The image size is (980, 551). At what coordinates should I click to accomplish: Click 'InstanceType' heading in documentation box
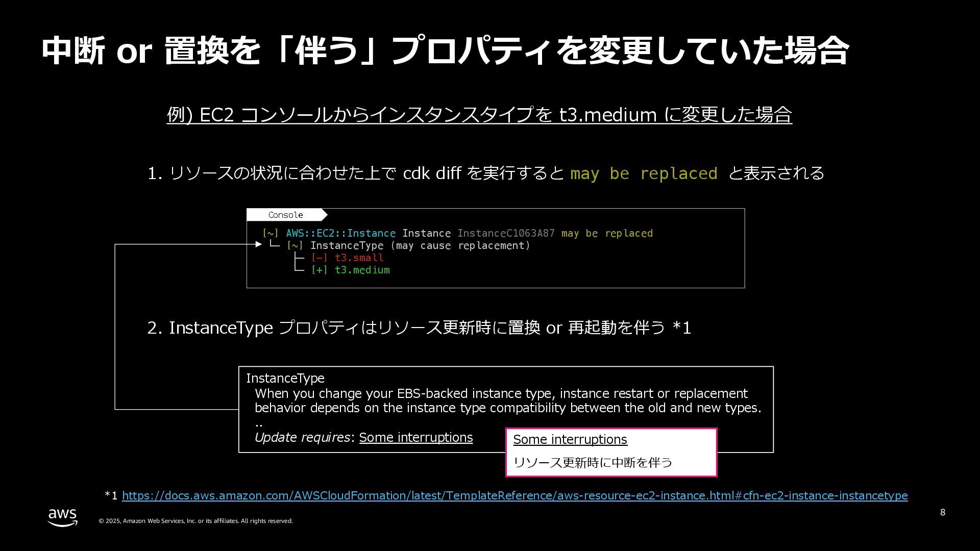click(x=285, y=378)
